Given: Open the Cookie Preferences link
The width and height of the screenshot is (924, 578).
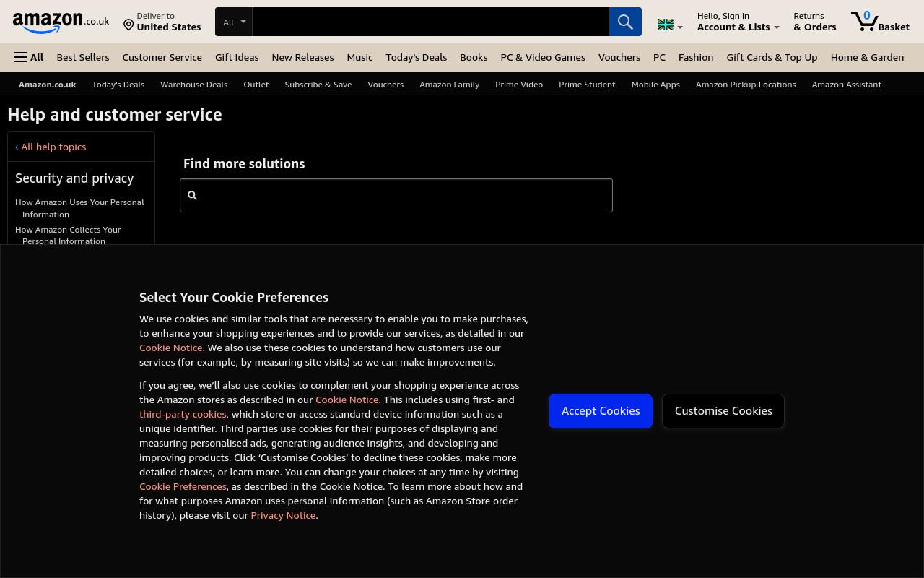Looking at the screenshot, I should coord(183,486).
